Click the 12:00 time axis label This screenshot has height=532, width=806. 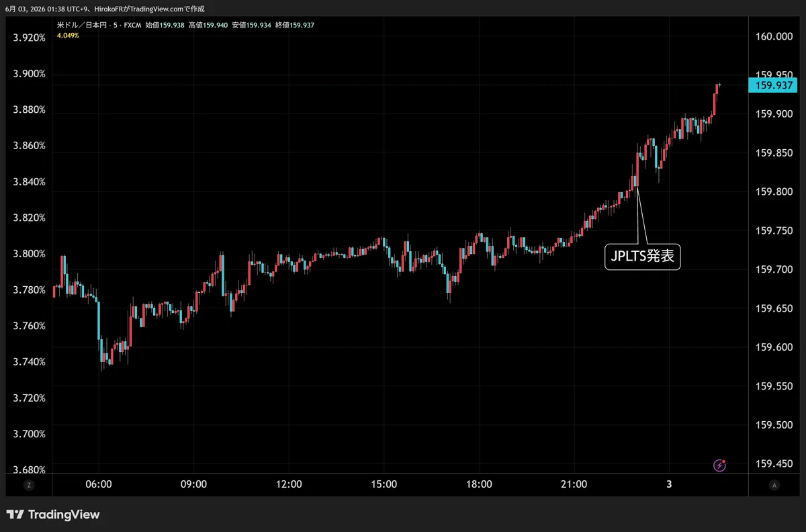tap(289, 484)
